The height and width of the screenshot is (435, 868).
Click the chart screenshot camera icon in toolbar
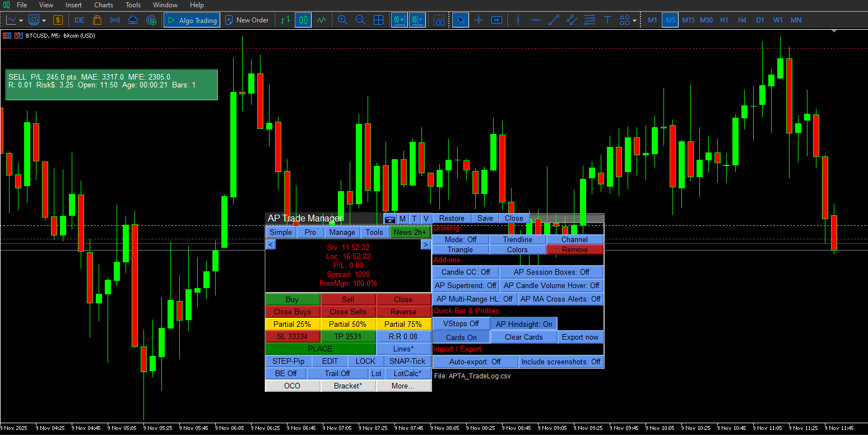(x=440, y=20)
